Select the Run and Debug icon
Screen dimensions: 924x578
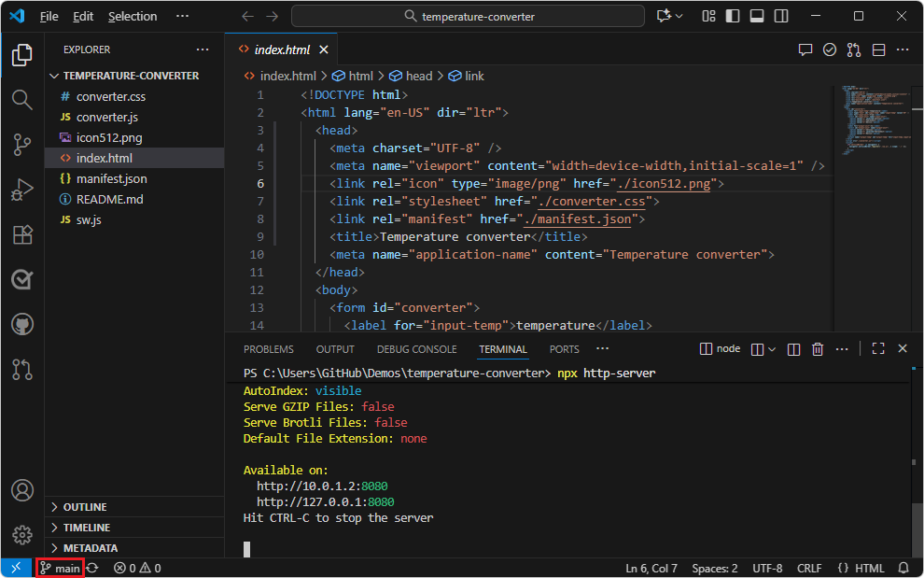(x=21, y=190)
